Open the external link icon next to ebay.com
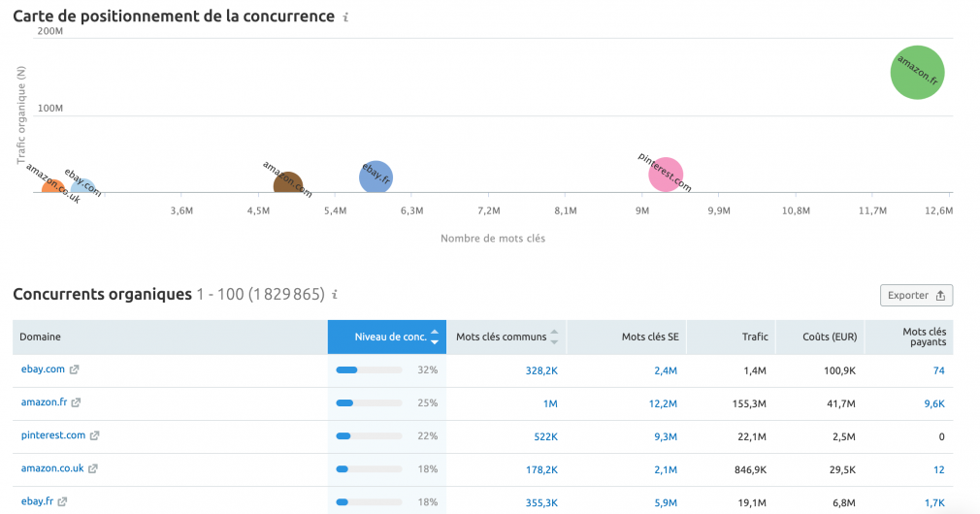The width and height of the screenshot is (980, 514). pos(74,369)
